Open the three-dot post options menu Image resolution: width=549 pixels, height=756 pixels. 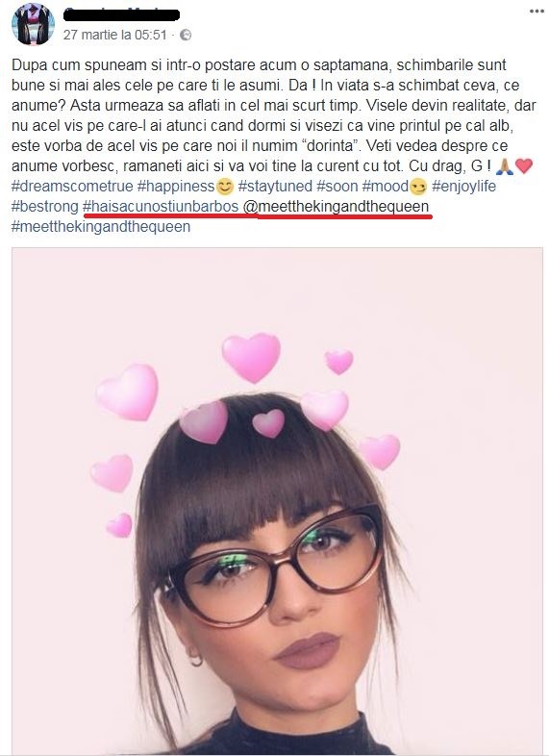coord(537,12)
